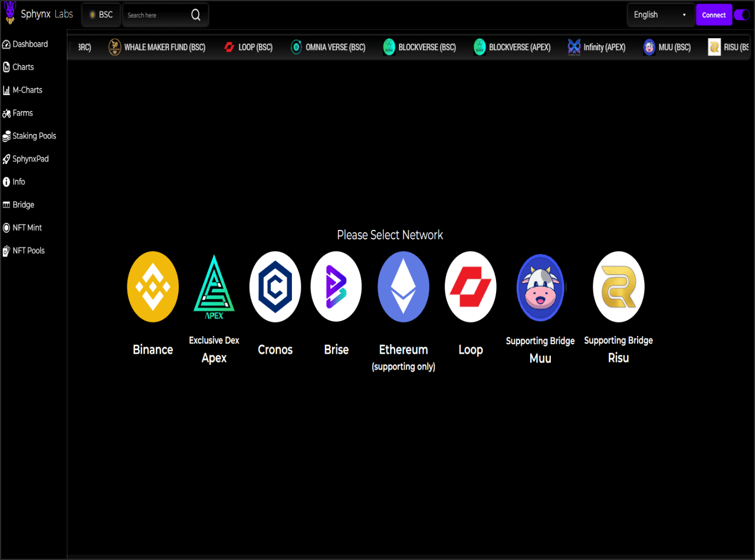Click the NFT Mint icon
The height and width of the screenshot is (560, 755).
(x=6, y=228)
